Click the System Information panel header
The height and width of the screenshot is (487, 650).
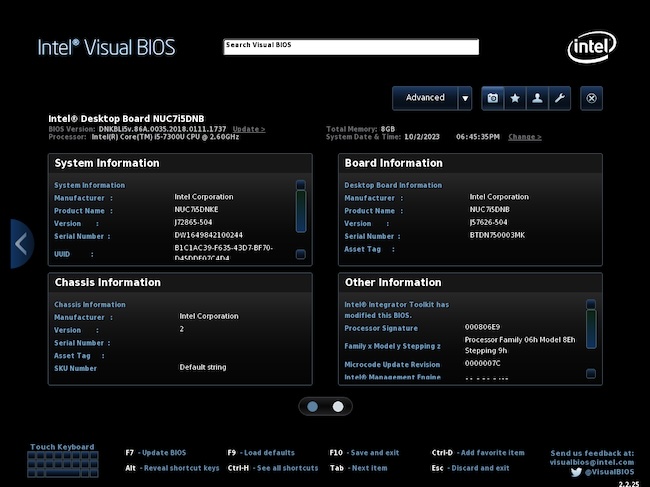pyautogui.click(x=180, y=163)
